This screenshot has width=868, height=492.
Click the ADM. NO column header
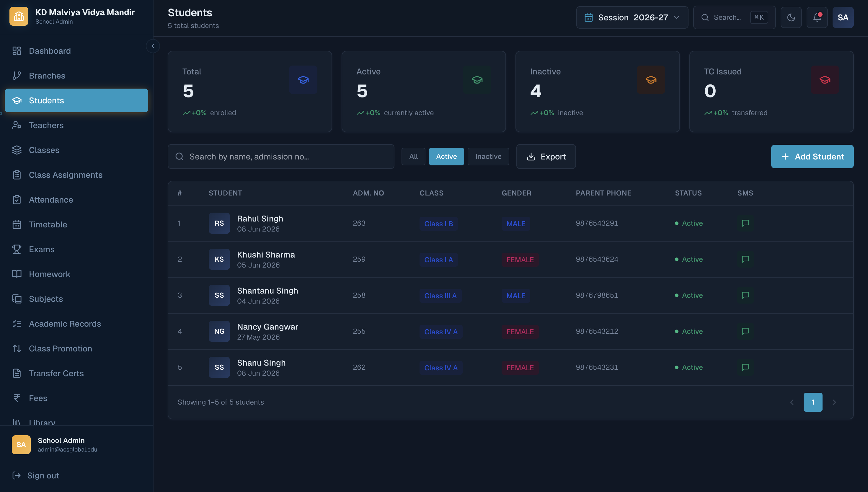pyautogui.click(x=368, y=193)
